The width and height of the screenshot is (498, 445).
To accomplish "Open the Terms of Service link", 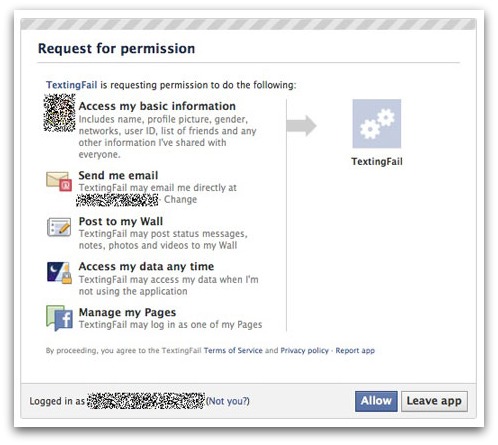I will (233, 350).
